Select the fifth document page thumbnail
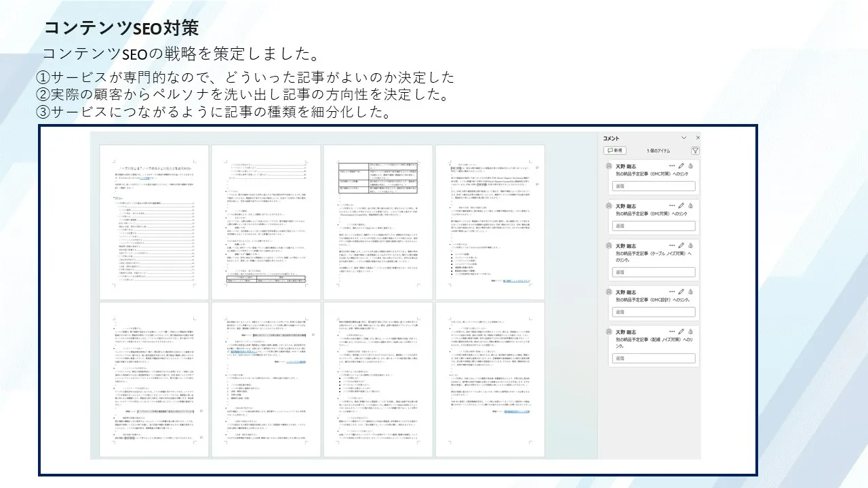Viewport: 868px width, 488px height. click(x=154, y=380)
